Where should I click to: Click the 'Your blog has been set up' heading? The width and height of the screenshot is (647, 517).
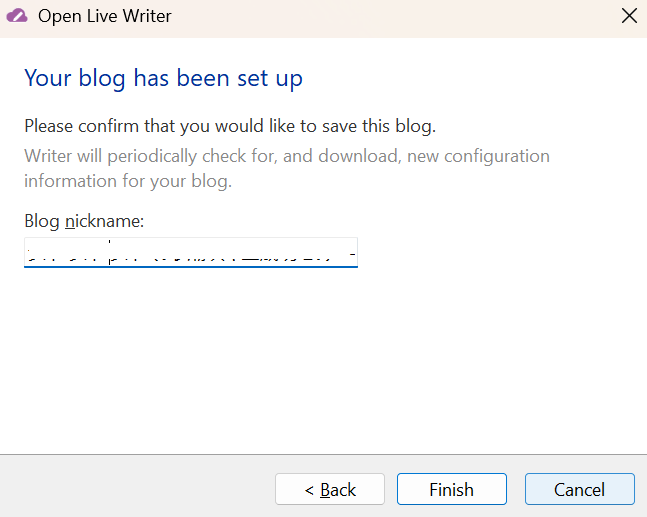tap(163, 77)
